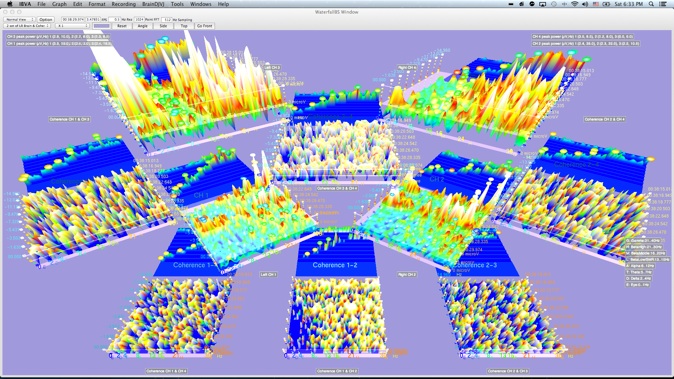Toggle the Alpha band label
Image resolution: width=674 pixels, height=379 pixels.
coord(639,266)
